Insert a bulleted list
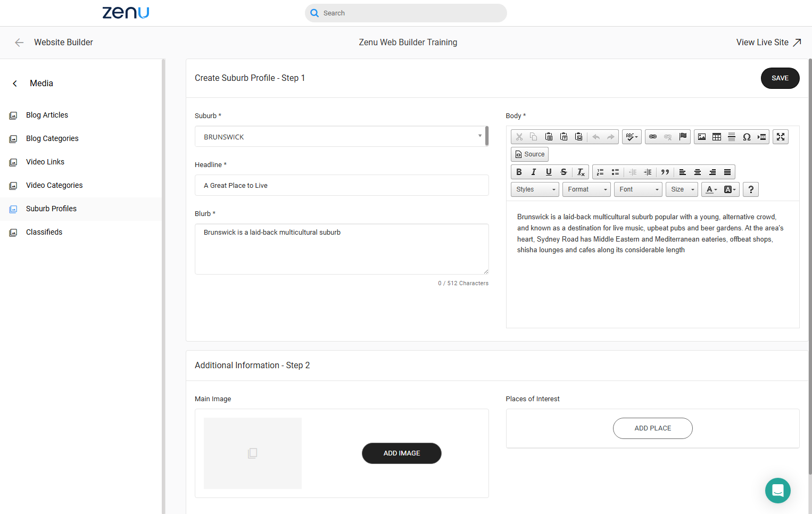Viewport: 812px width, 514px height. point(615,172)
